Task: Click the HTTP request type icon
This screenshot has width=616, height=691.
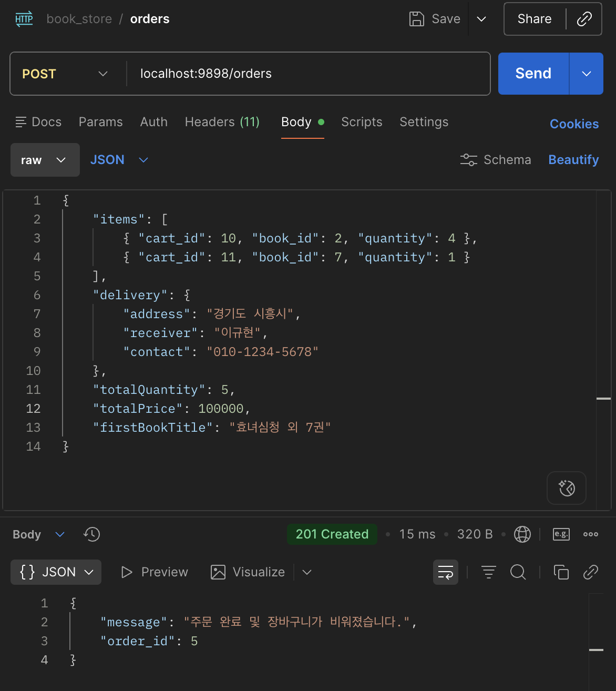Action: pos(24,19)
